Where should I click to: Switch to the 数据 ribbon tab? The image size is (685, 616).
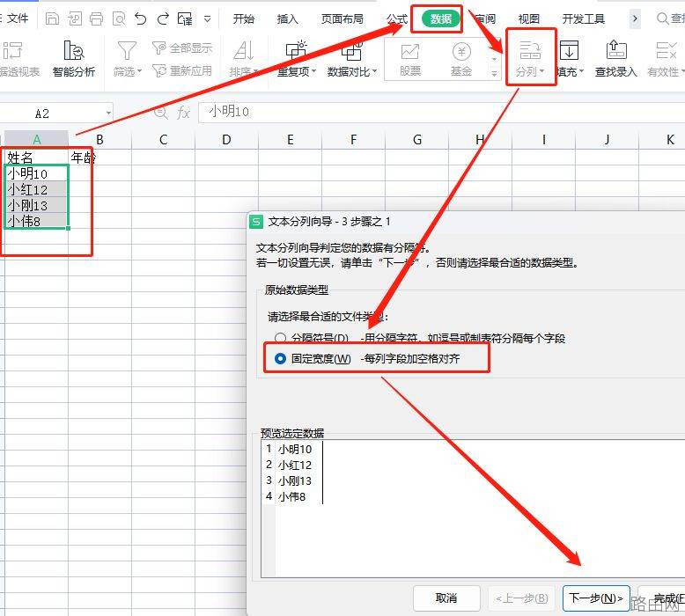(x=441, y=18)
